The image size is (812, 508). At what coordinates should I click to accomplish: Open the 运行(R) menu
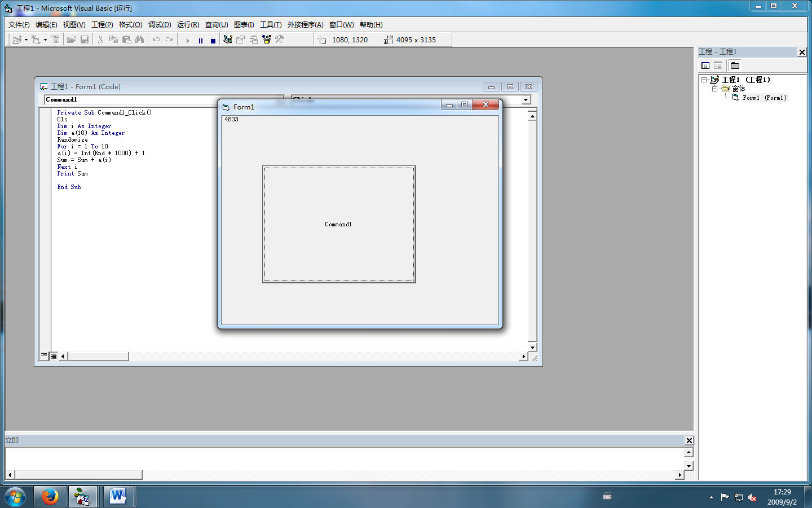(188, 25)
